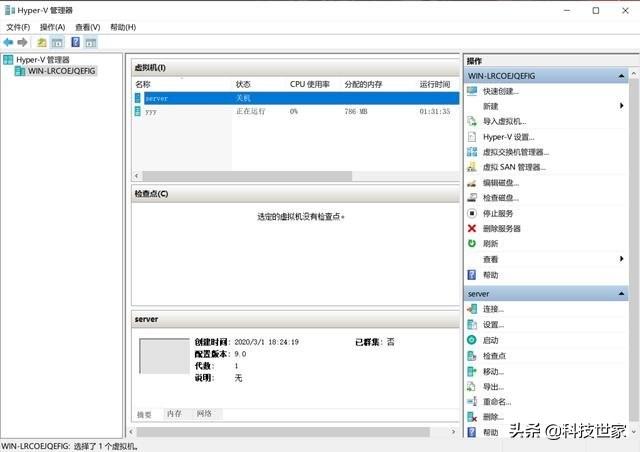Screen dimensions: 640x452
Task: Expand the 新建 submenu arrow
Action: [621, 106]
